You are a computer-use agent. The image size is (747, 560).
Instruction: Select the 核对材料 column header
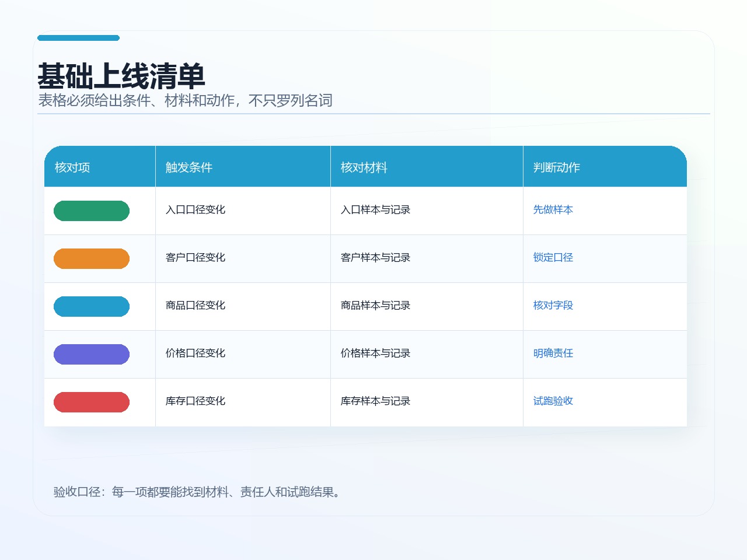pyautogui.click(x=427, y=167)
